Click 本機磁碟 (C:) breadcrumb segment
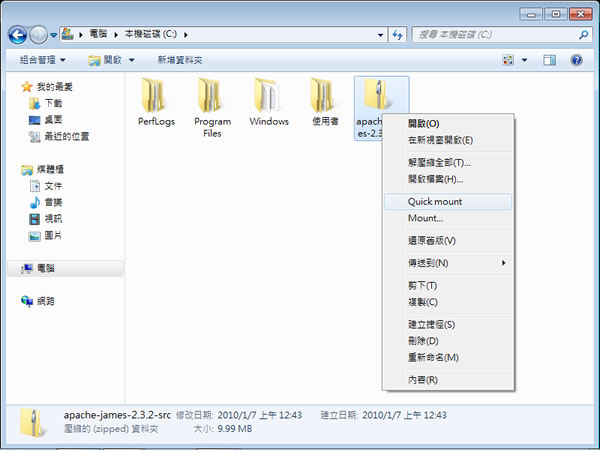 151,34
